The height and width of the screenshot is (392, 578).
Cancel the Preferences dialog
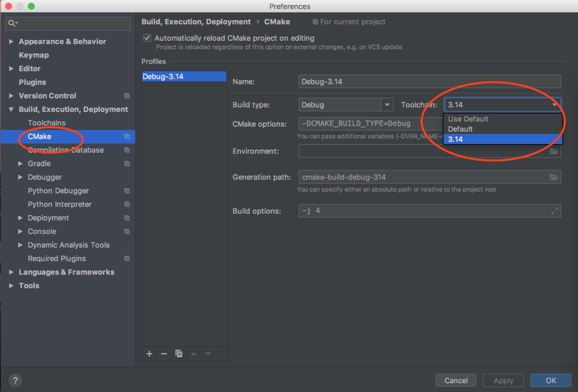point(456,380)
